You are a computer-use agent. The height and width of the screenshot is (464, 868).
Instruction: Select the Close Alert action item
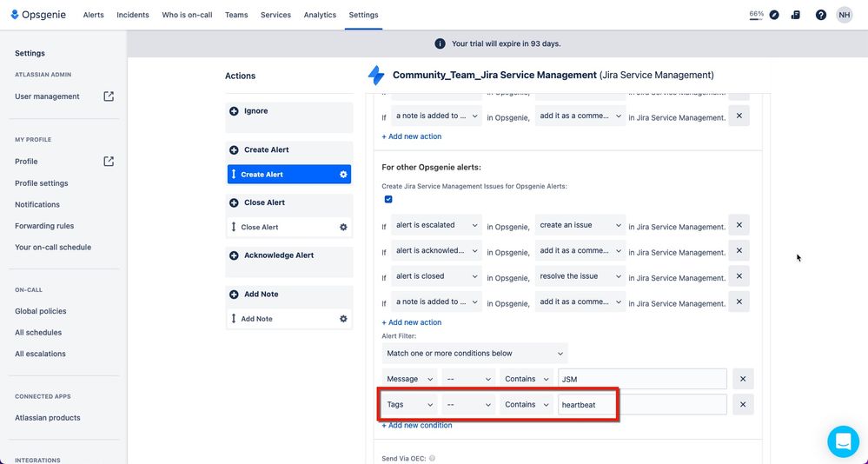coord(289,227)
